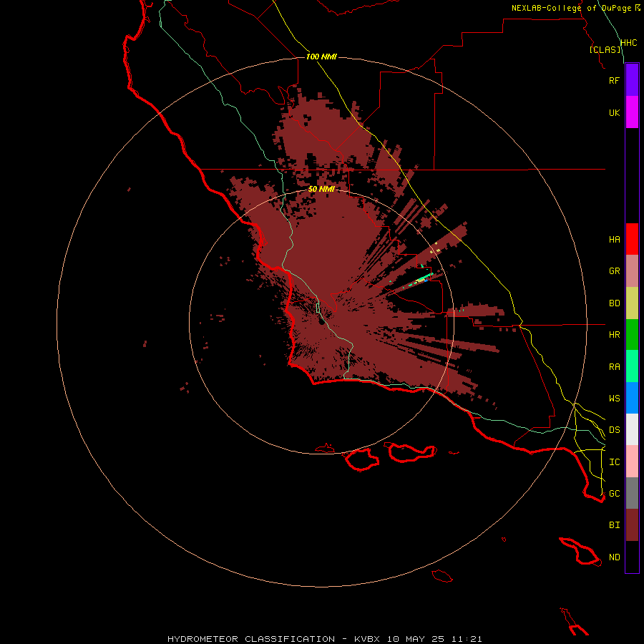Click the 'WS' legend label
The image size is (644, 644).
pos(614,399)
